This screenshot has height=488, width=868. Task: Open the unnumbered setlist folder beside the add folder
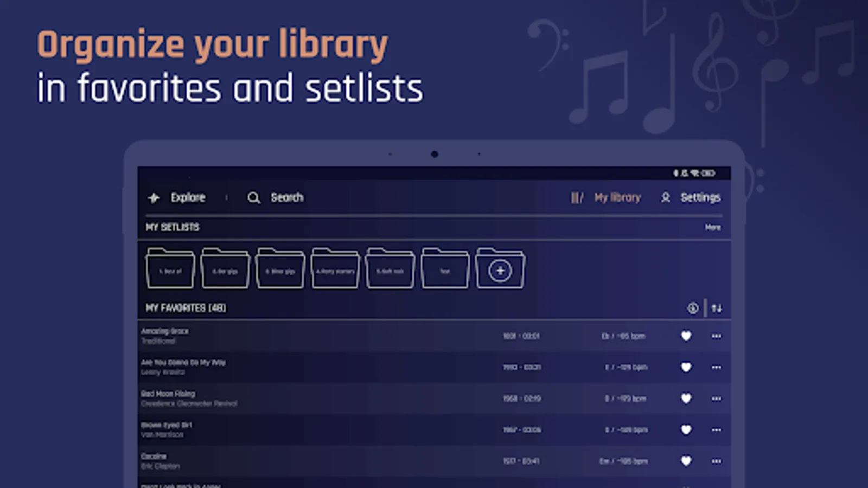click(x=445, y=268)
